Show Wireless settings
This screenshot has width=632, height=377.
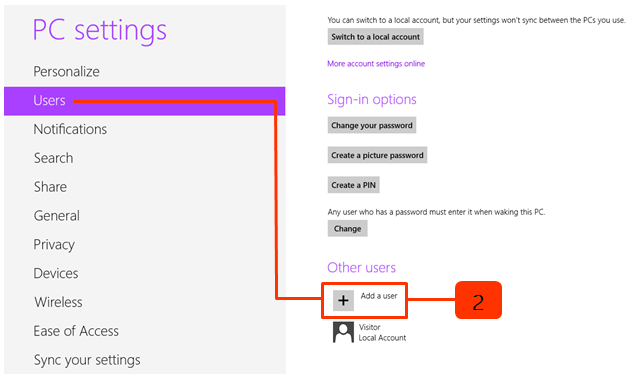[x=58, y=302]
